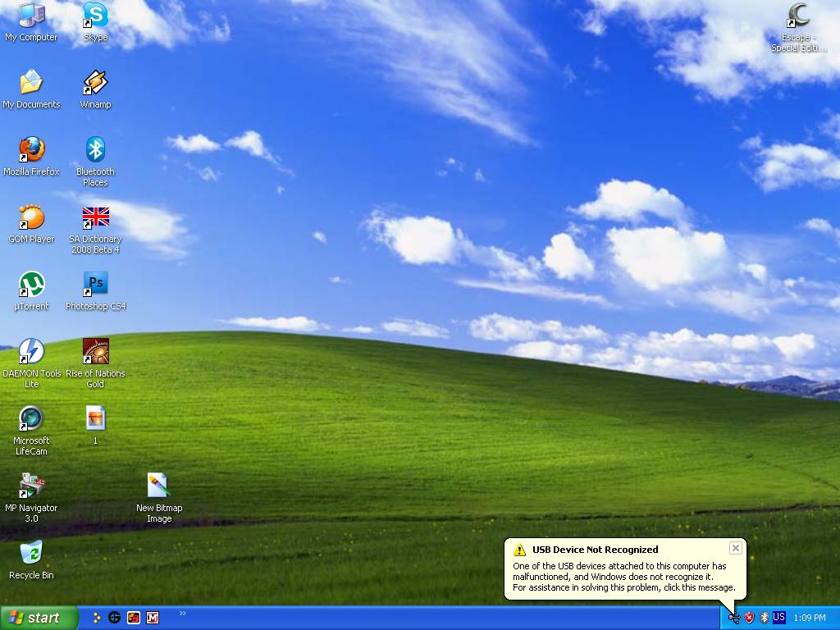This screenshot has height=630, width=840.
Task: Expand hidden quick launch items chevron
Action: click(x=183, y=614)
